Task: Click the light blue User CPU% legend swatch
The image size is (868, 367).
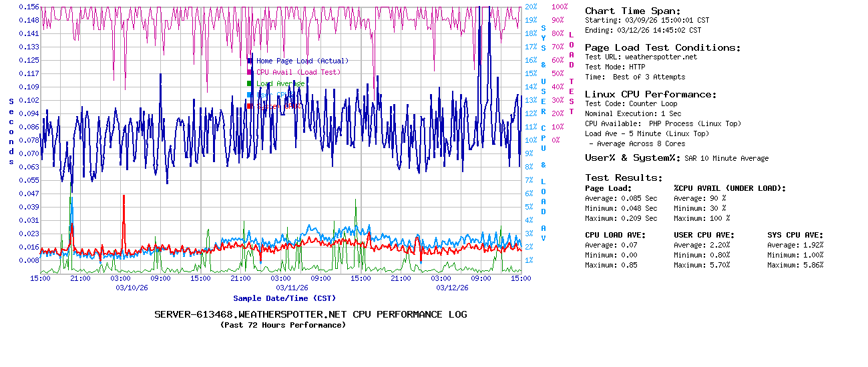Action: pos(250,95)
